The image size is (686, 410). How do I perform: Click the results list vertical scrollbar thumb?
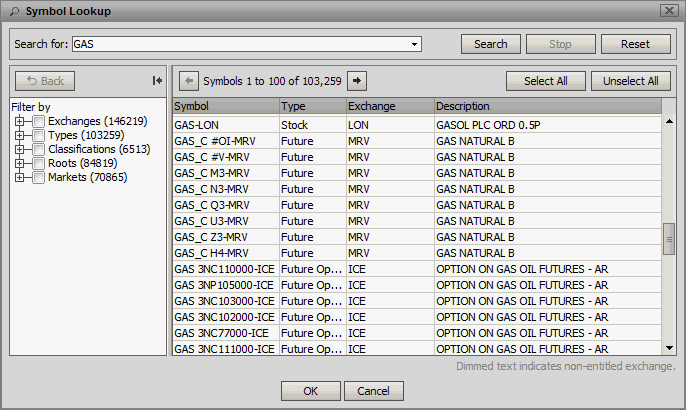point(669,239)
